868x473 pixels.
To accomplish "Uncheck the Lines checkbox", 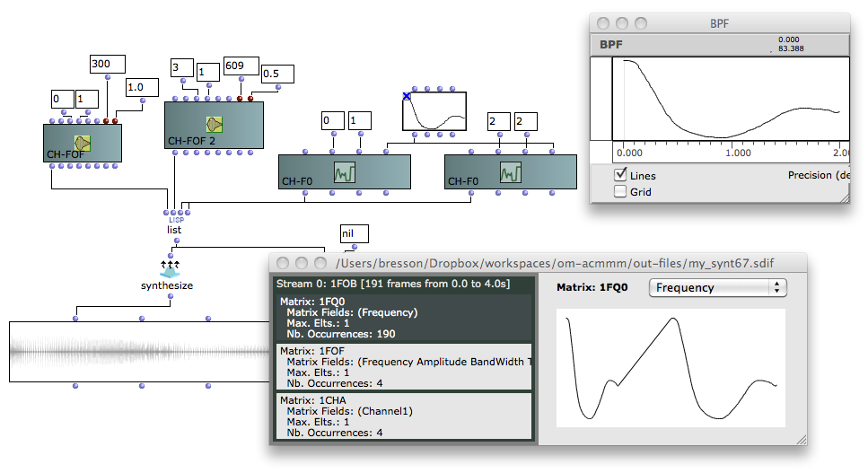I will pos(620,175).
